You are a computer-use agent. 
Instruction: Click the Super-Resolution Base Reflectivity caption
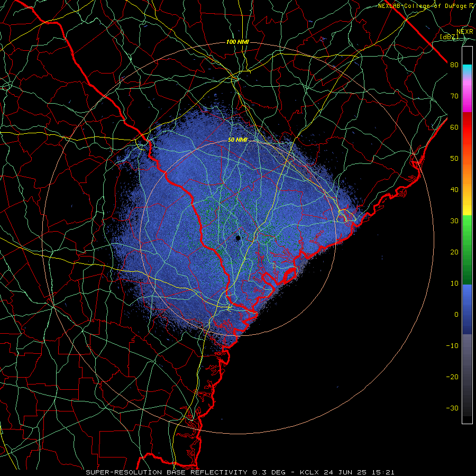[167, 472]
